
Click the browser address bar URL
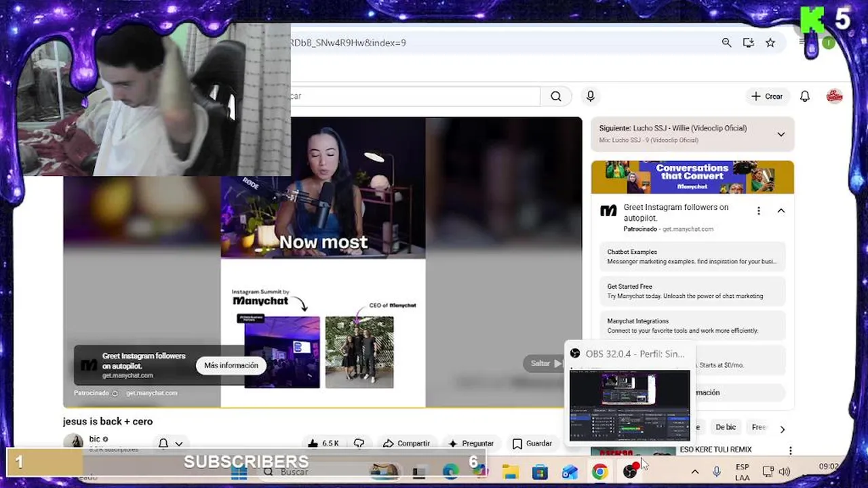click(348, 43)
